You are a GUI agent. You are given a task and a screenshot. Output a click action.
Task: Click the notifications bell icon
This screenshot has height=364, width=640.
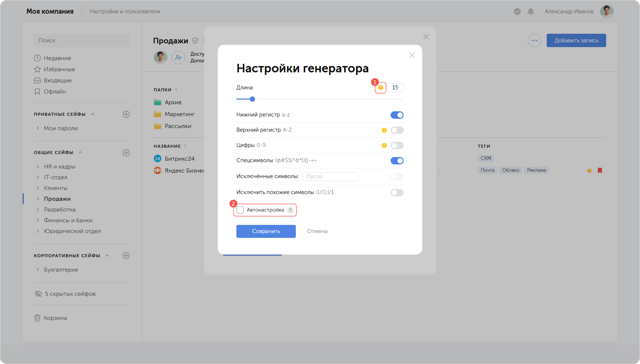pos(530,12)
